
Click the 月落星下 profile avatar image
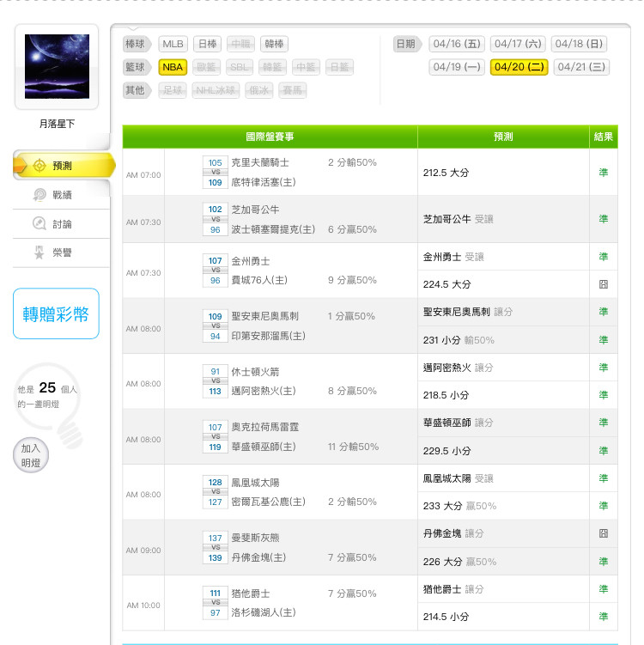[x=57, y=67]
